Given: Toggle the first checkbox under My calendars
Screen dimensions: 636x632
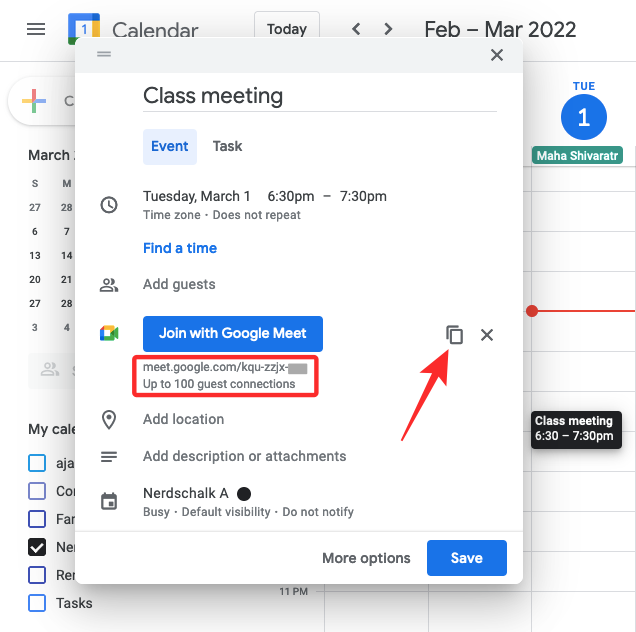Looking at the screenshot, I should tap(37, 463).
